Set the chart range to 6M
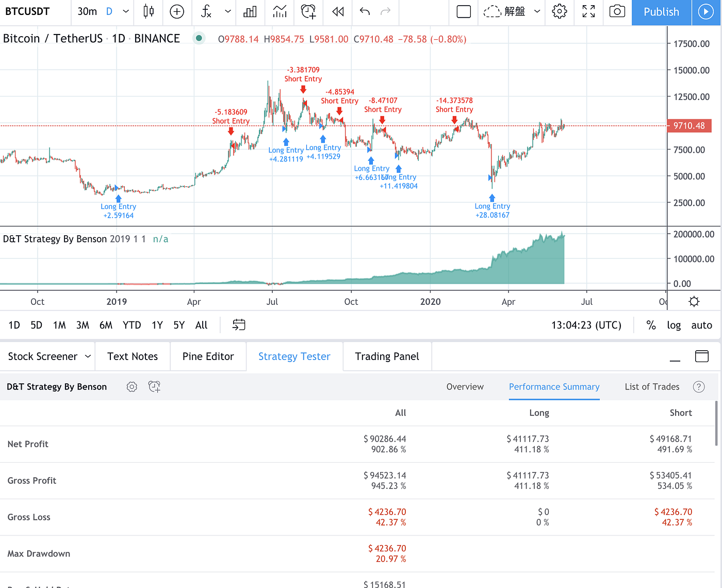The width and height of the screenshot is (722, 588). tap(106, 325)
